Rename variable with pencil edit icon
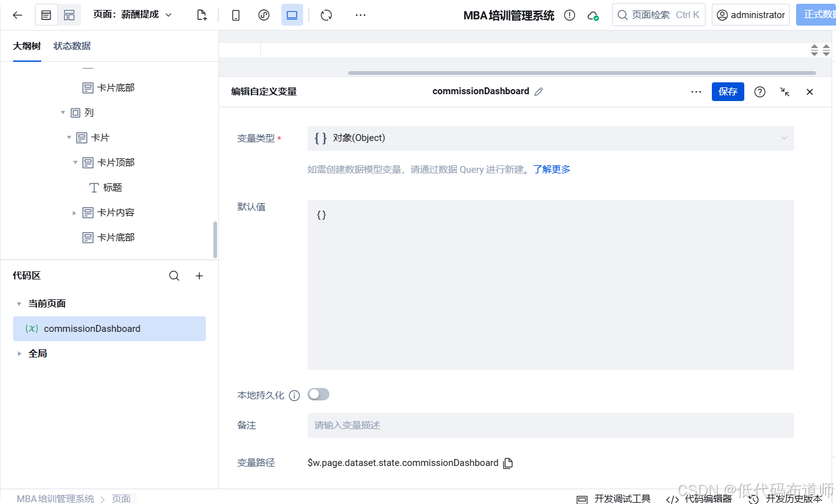The width and height of the screenshot is (836, 504). tap(539, 92)
